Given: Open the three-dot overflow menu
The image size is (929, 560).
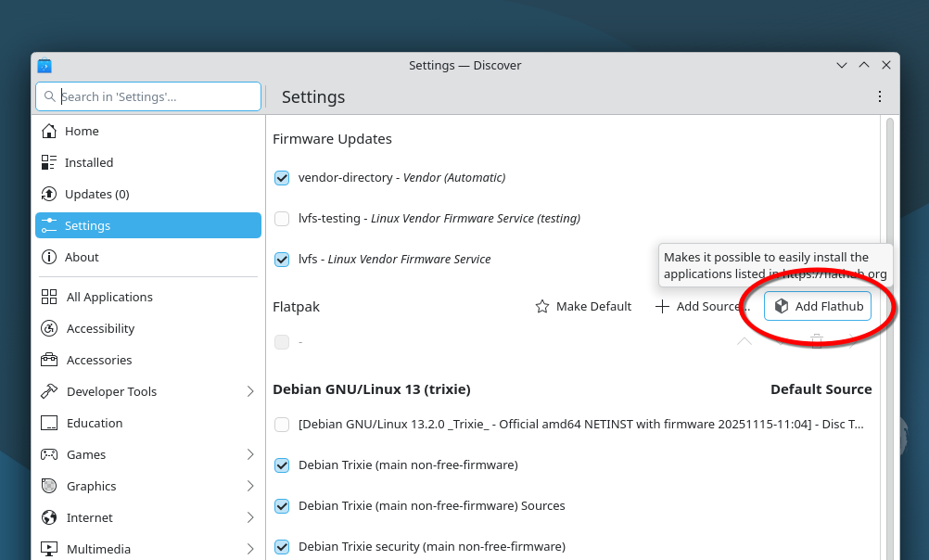Looking at the screenshot, I should pos(879,95).
